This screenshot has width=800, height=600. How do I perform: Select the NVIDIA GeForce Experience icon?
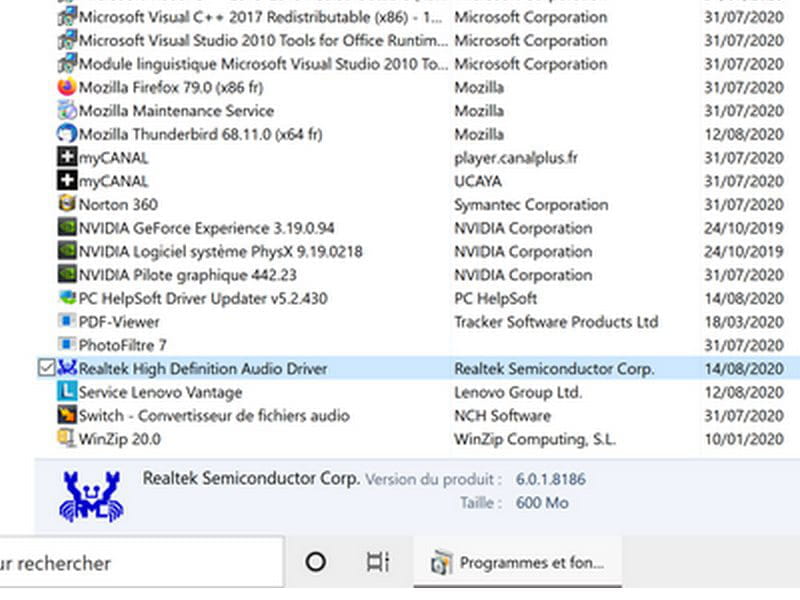click(x=67, y=228)
